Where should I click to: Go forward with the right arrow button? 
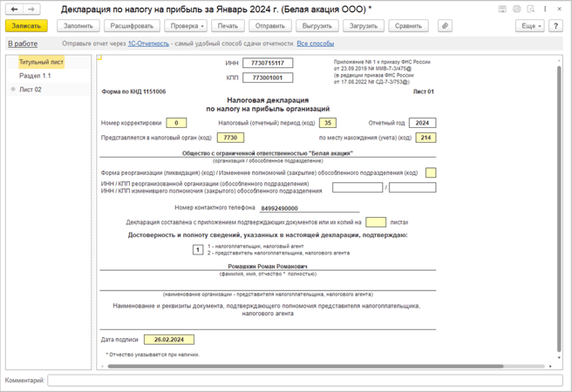(31, 9)
